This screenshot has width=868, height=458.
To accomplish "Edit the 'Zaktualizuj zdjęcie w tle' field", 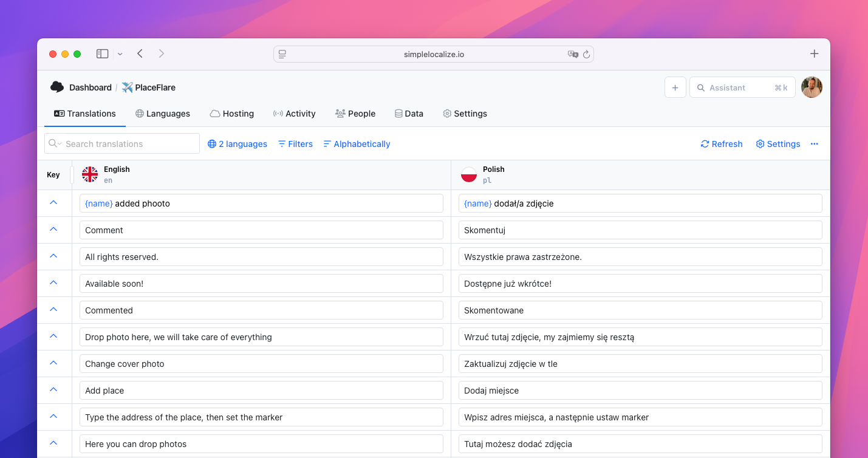I will tap(640, 364).
